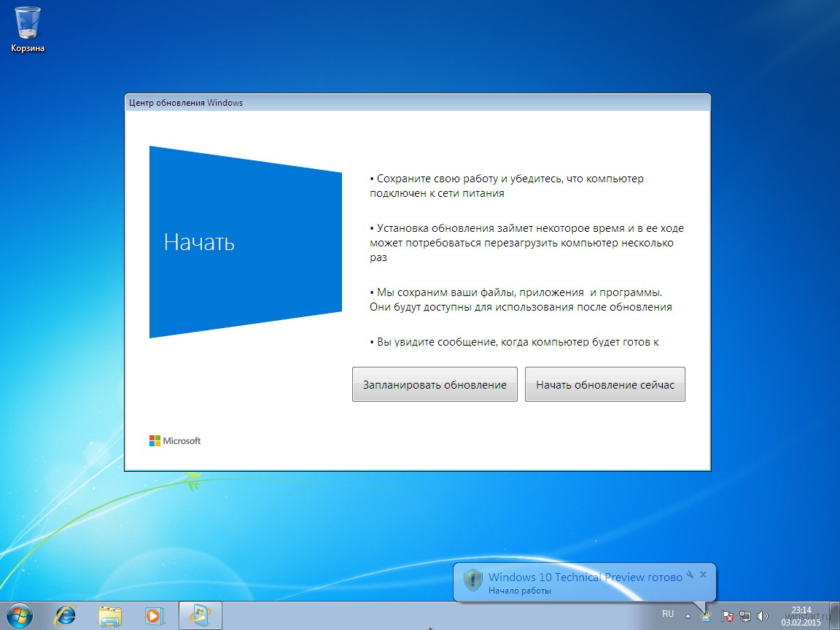840x630 pixels.
Task: Click the volume speaker tray icon
Action: click(x=762, y=617)
